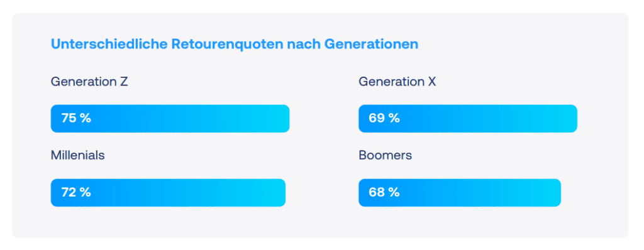Image resolution: width=644 pixels, height=250 pixels.
Task: Click the word Generationen in the title
Action: 371,44
